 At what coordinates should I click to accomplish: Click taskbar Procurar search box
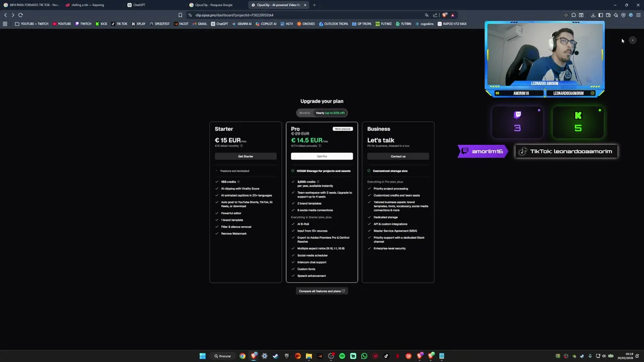pyautogui.click(x=222, y=356)
